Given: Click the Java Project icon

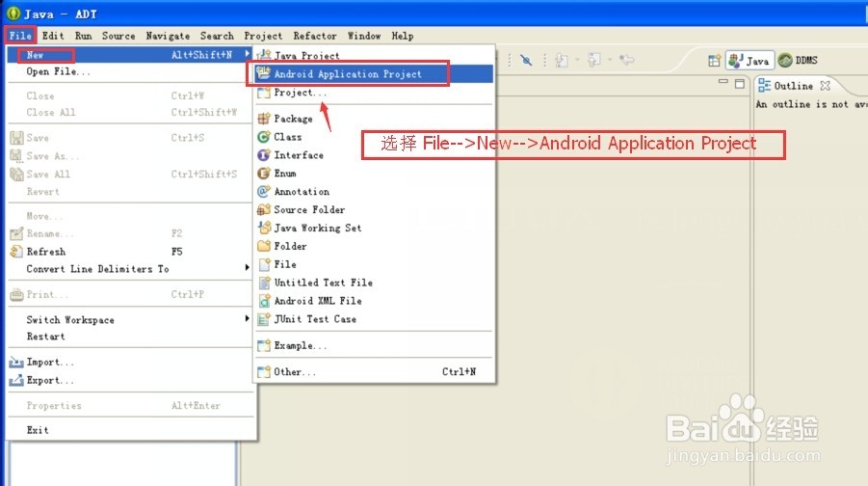Looking at the screenshot, I should click(x=264, y=55).
